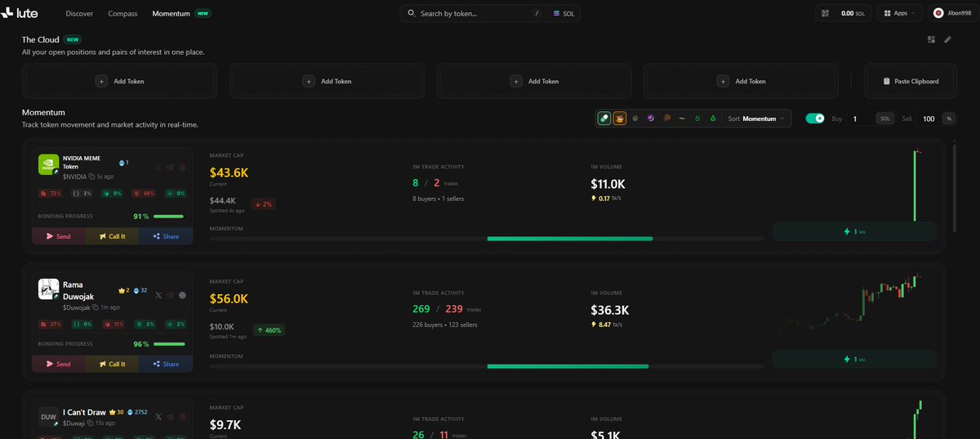Go to the Compass tab
This screenshot has height=439, width=980.
[x=122, y=14]
